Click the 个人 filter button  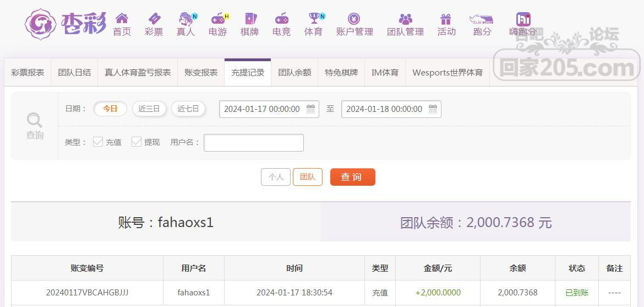click(276, 177)
